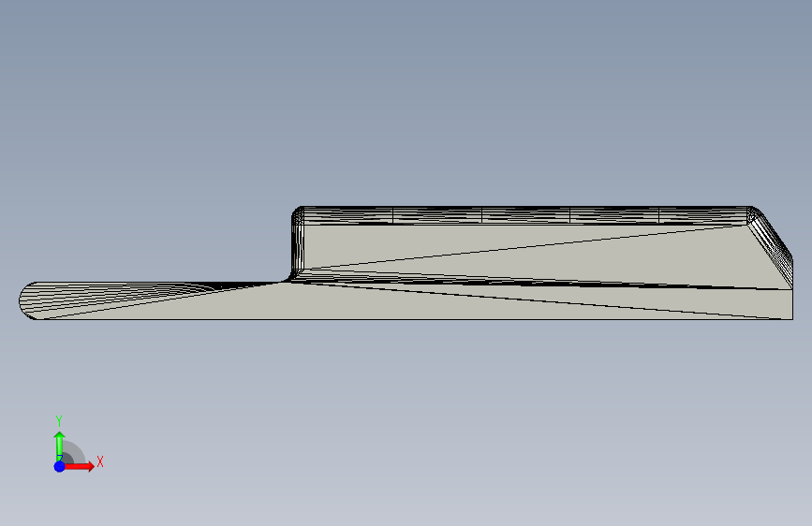
Task: Click the red X axis arrow
Action: (x=79, y=466)
